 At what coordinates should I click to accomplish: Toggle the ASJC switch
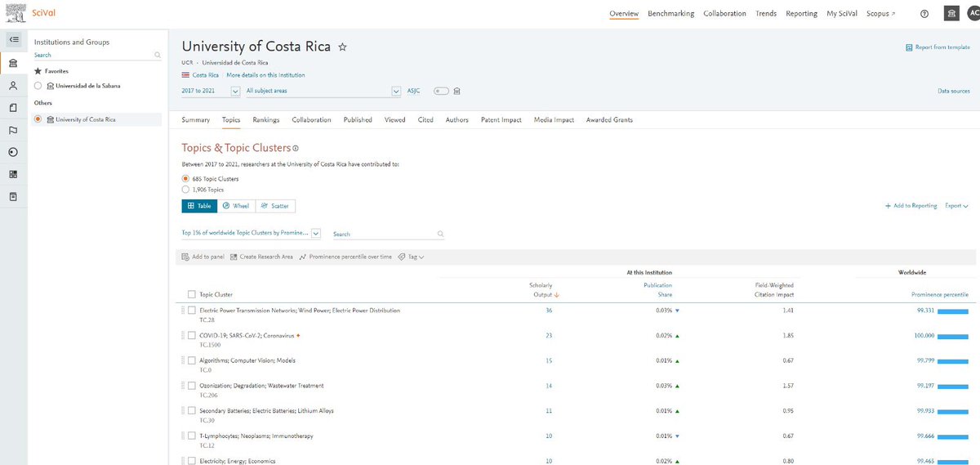[442, 91]
